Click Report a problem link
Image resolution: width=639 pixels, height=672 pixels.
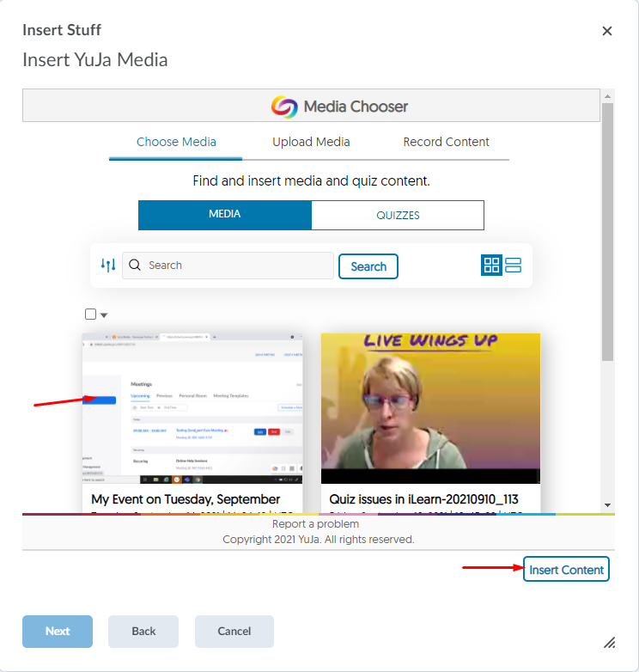315,523
